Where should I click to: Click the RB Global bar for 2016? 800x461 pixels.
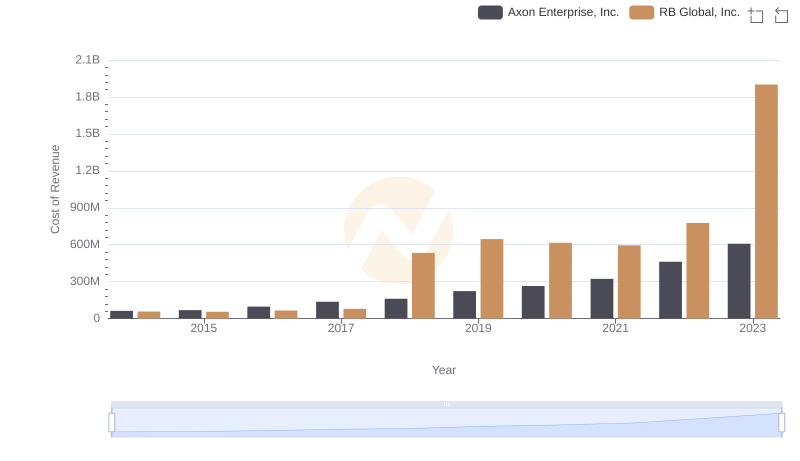point(286,315)
